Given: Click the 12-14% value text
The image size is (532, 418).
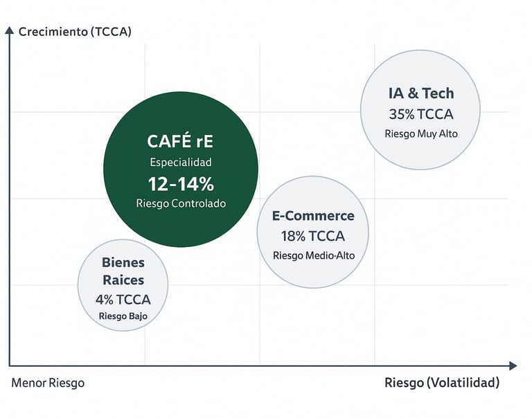Looking at the screenshot, I should (180, 183).
